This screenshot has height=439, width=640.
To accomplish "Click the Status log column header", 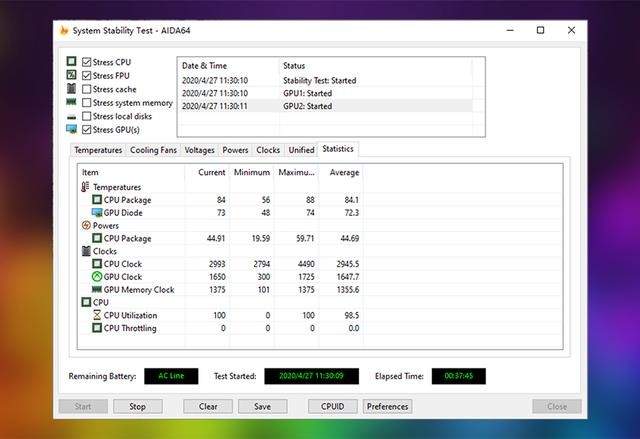I will (376, 66).
